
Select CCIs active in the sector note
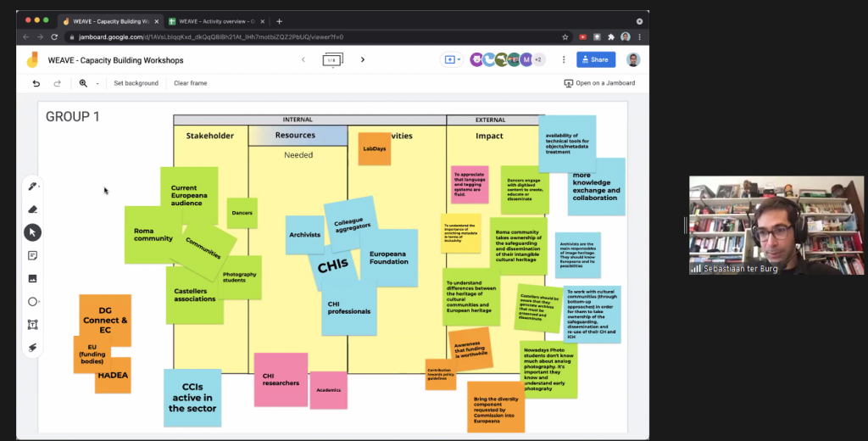(192, 398)
